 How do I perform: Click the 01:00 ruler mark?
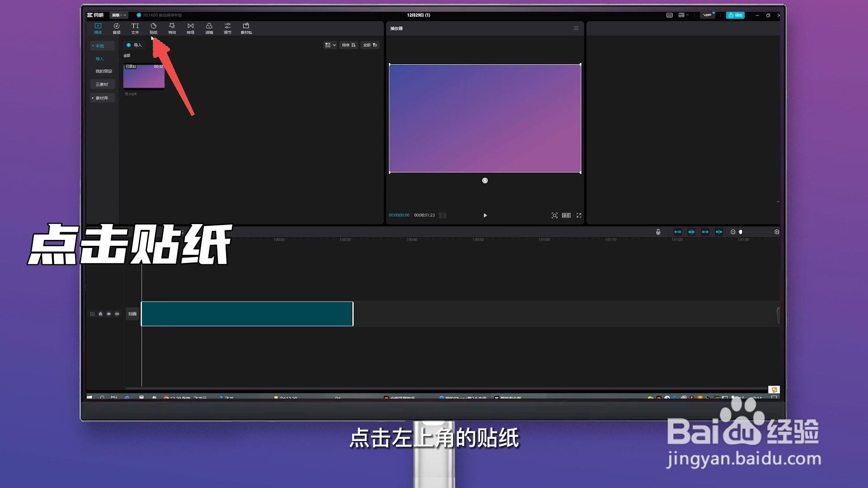click(545, 239)
